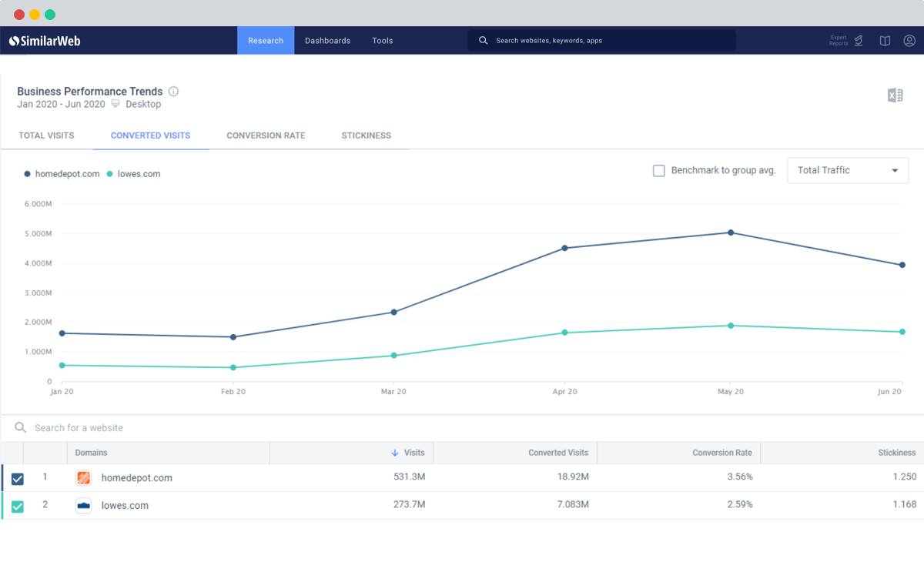
Task: Switch to the Stickiness tab
Action: pos(367,135)
